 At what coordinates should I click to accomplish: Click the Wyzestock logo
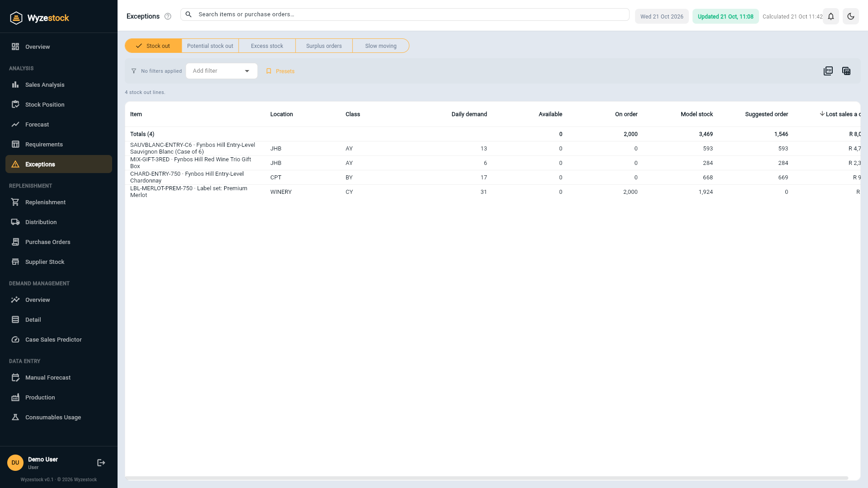pos(40,18)
